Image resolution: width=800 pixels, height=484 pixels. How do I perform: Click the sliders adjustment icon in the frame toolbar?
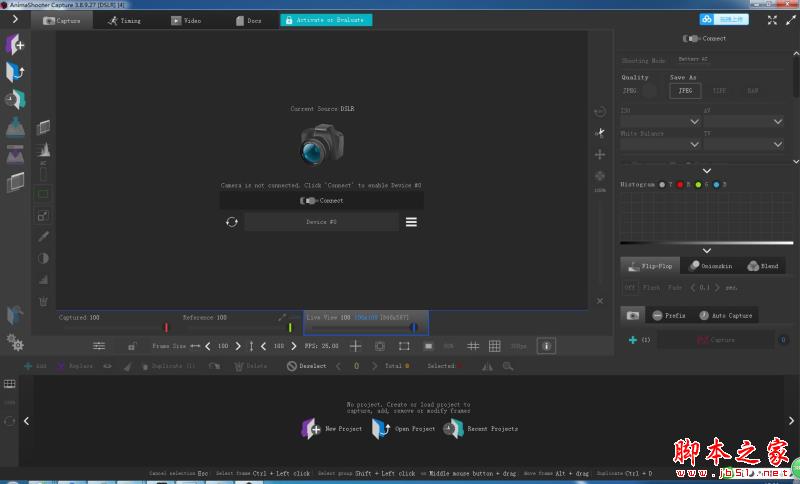99,346
